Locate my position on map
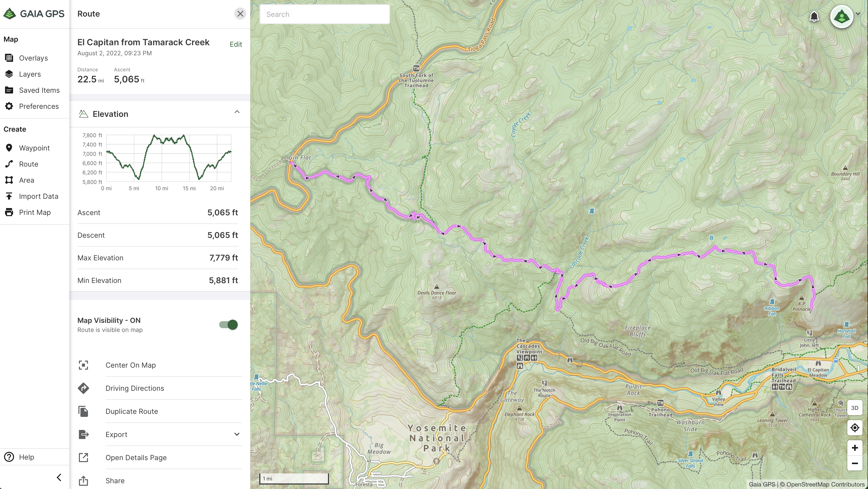Image resolution: width=868 pixels, height=489 pixels. 854,428
